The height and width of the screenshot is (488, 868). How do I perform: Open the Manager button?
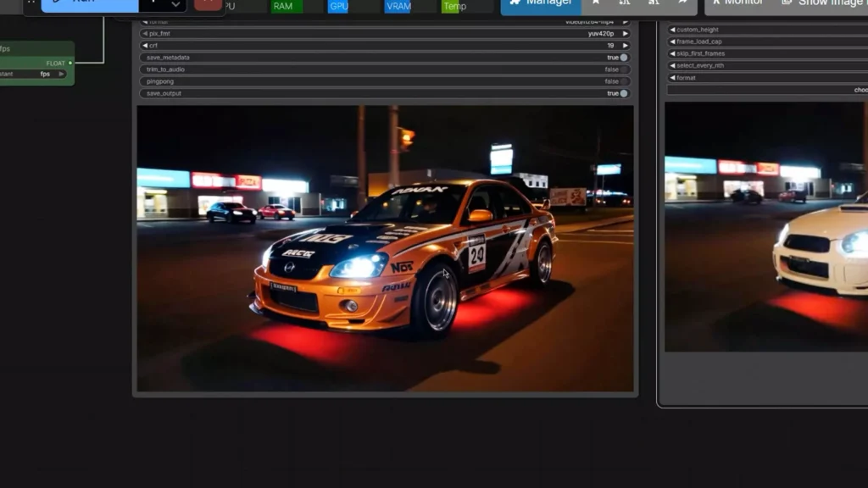click(541, 6)
